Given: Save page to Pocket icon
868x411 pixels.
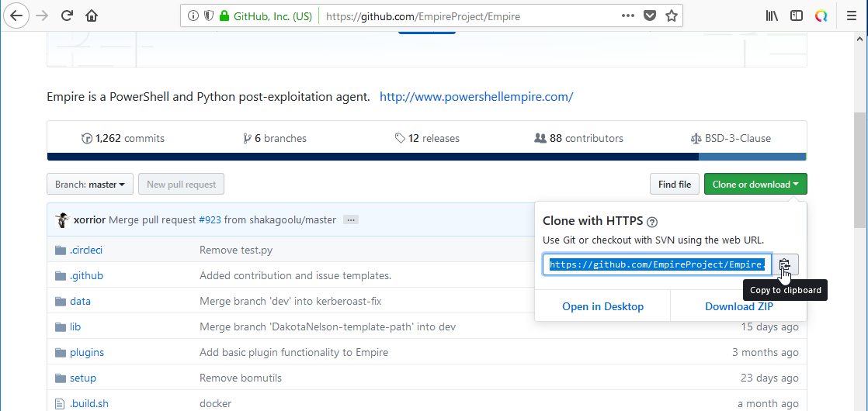Looking at the screenshot, I should (649, 16).
